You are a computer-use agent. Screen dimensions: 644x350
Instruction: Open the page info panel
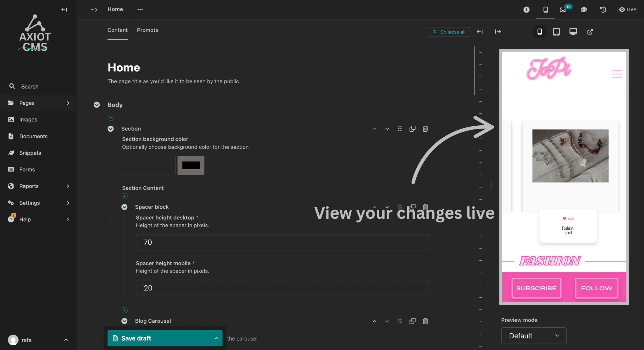526,9
